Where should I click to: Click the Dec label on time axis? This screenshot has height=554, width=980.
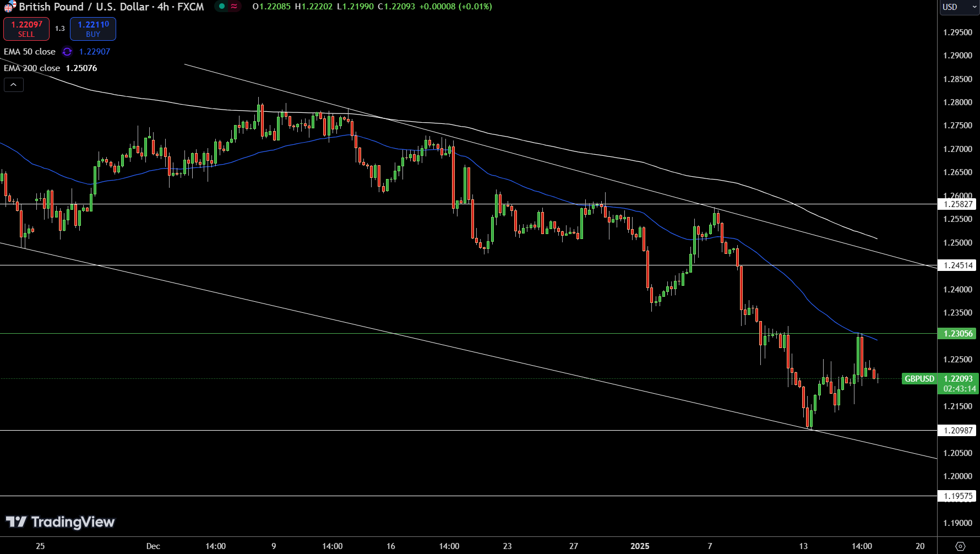pos(153,546)
